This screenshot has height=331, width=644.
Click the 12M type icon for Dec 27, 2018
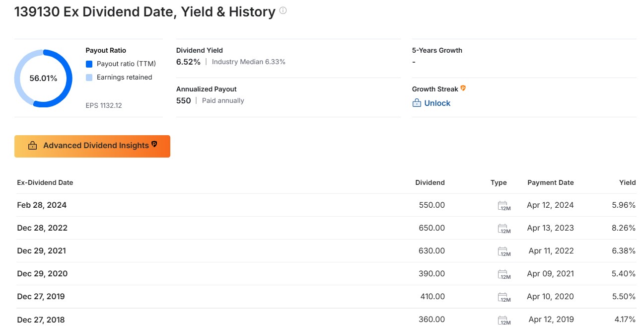[503, 320]
